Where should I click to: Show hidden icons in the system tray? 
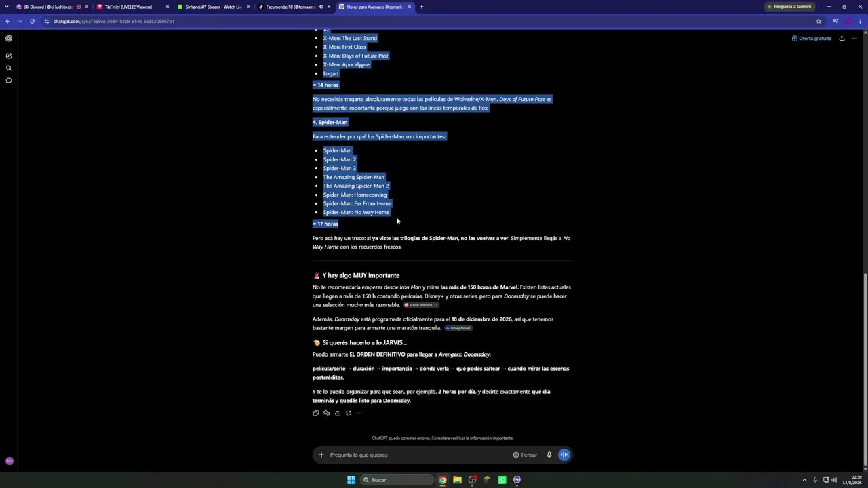click(804, 480)
